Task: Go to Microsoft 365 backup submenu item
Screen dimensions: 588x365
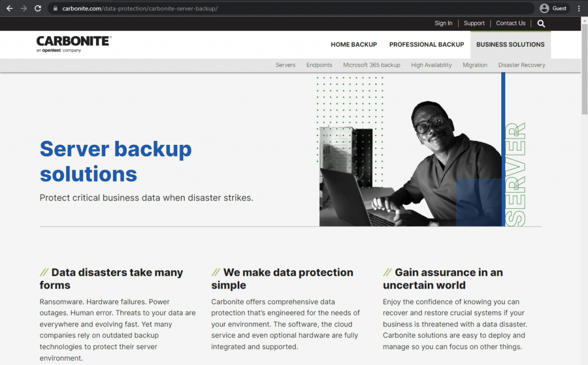Action: tap(372, 65)
